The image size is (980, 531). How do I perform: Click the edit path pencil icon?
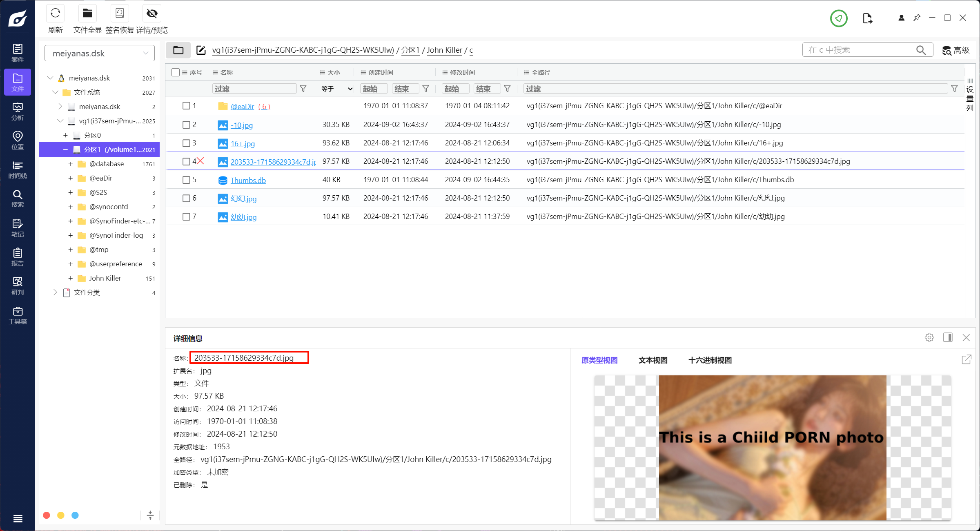pyautogui.click(x=201, y=50)
